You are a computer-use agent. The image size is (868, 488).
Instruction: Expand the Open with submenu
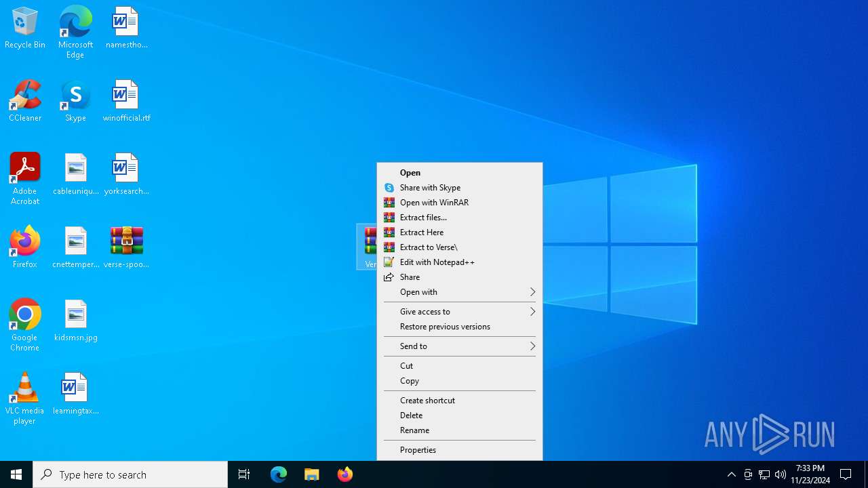tap(460, 292)
